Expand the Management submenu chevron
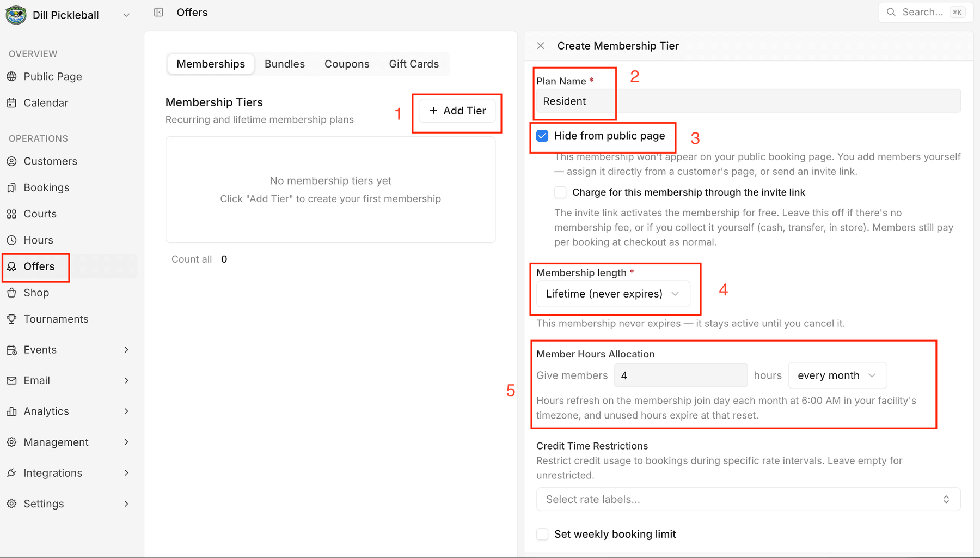This screenshot has width=980, height=558. click(x=126, y=442)
